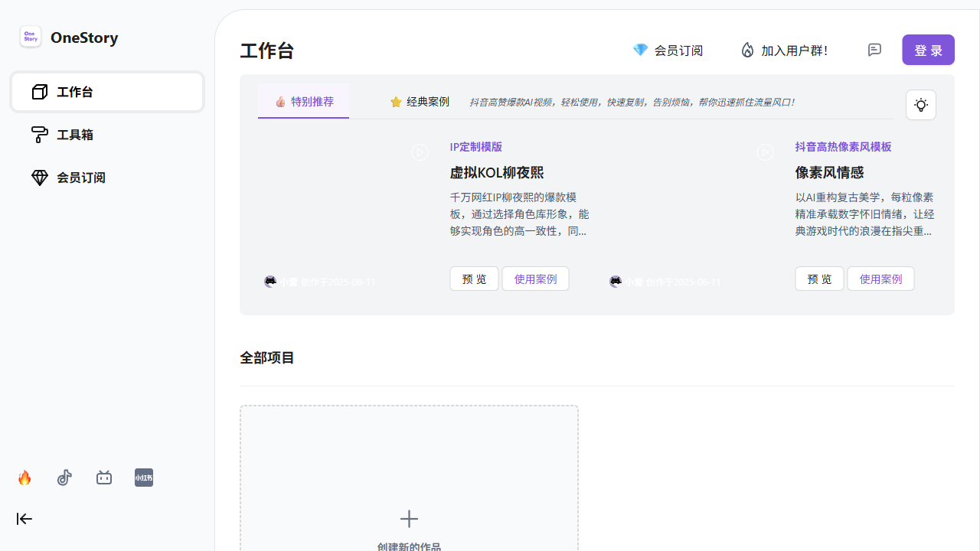This screenshot has width=980, height=551.
Task: Click the 创建新的作品 plus card
Action: click(409, 520)
